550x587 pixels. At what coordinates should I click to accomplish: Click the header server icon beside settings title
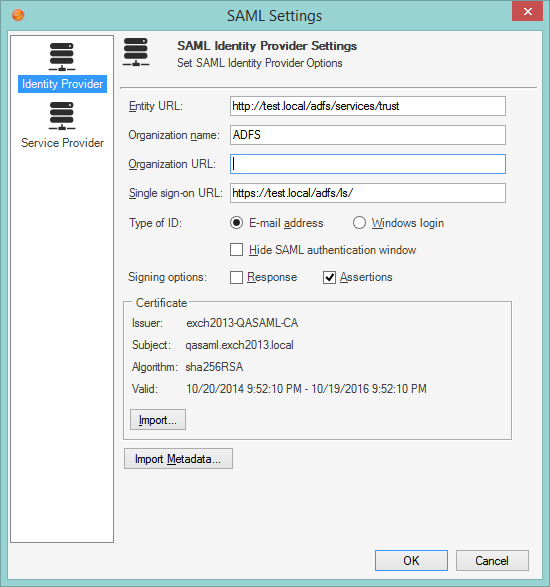click(x=136, y=52)
